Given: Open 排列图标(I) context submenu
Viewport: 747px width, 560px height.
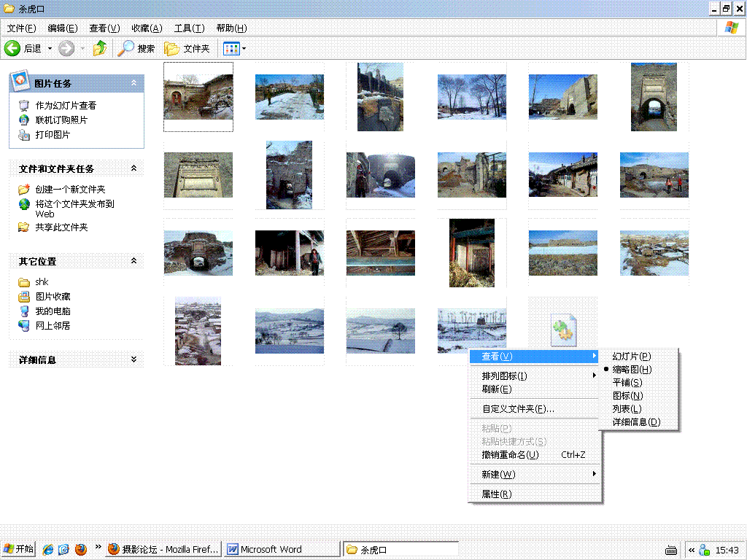Looking at the screenshot, I should coord(534,376).
